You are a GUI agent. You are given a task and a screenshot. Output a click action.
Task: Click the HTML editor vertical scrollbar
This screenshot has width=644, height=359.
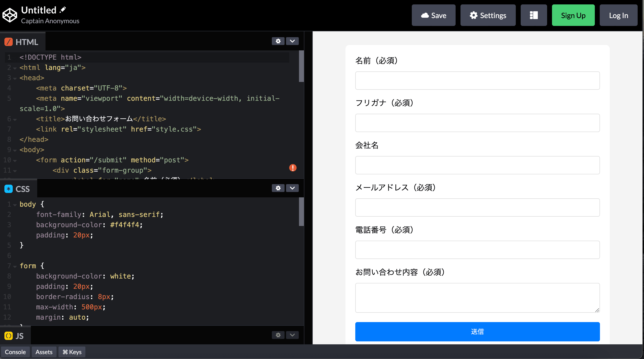pyautogui.click(x=301, y=66)
